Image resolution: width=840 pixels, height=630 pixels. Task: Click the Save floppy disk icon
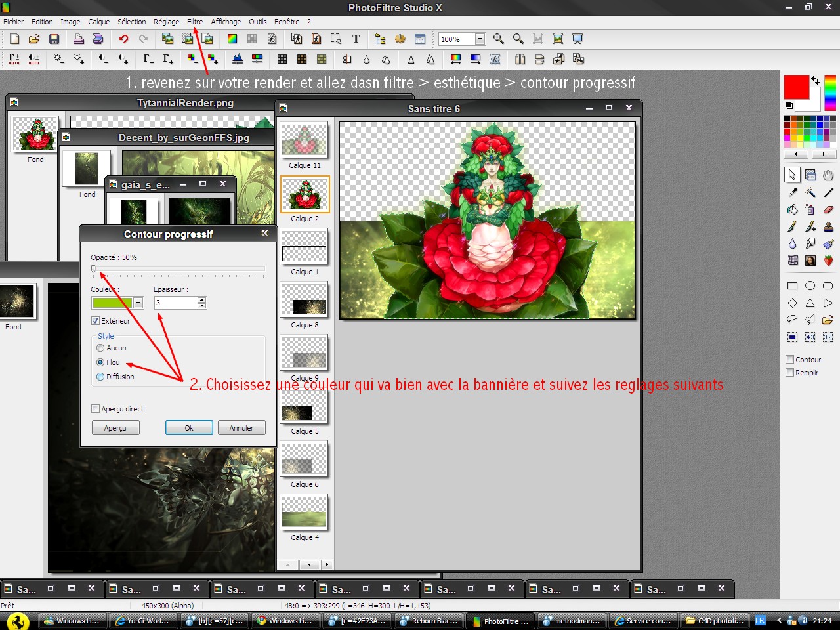(x=54, y=39)
